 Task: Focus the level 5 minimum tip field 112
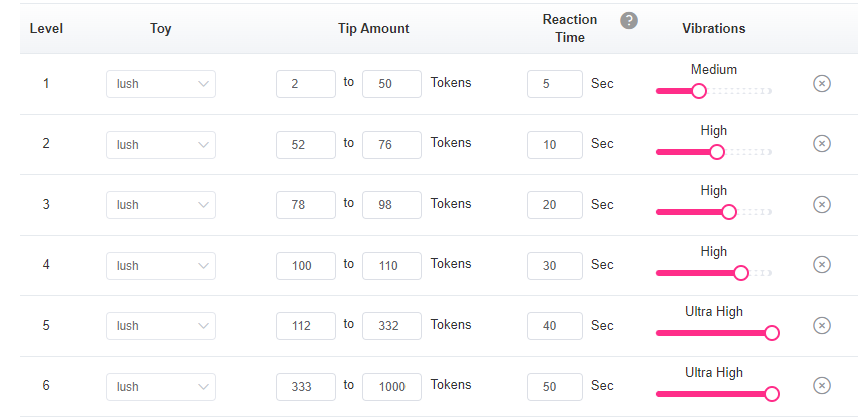point(306,326)
